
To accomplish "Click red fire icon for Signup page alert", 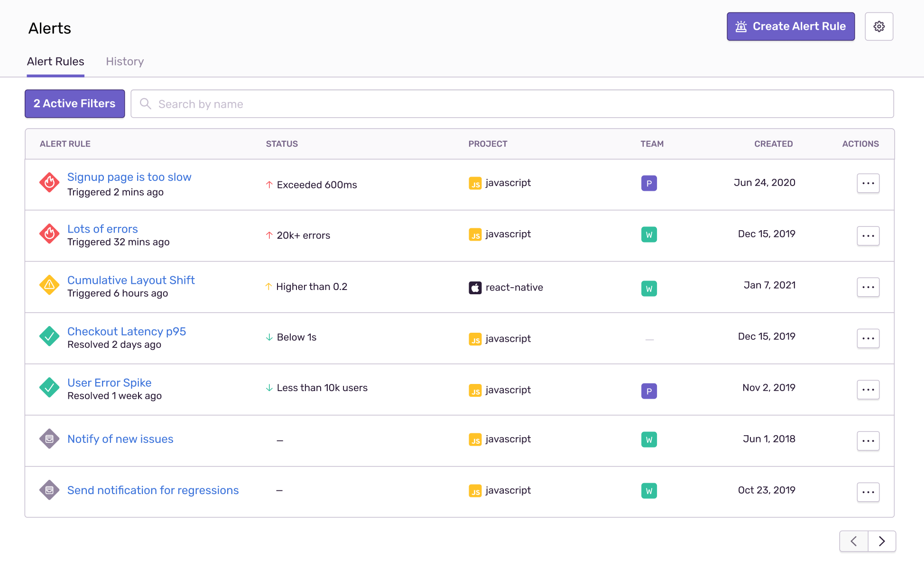I will pyautogui.click(x=49, y=182).
